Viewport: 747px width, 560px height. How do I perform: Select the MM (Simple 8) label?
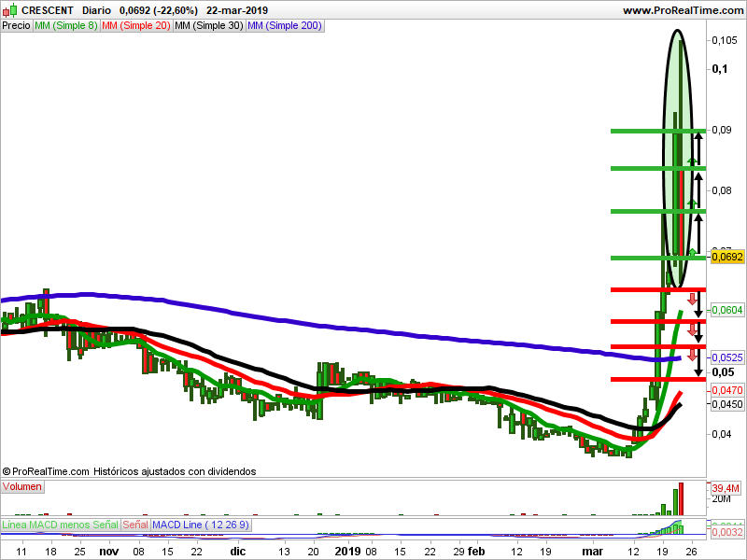65,26
